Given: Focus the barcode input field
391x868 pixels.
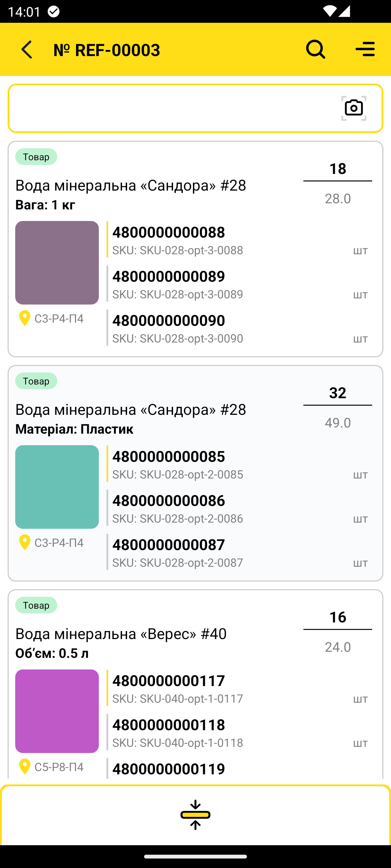Looking at the screenshot, I should point(174,108).
